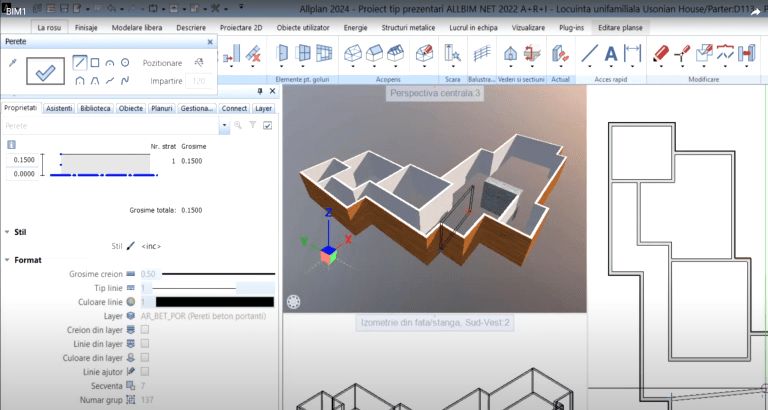Choose the rectangular wall shape icon
Viewport: 768px width, 410px height.
click(94, 62)
